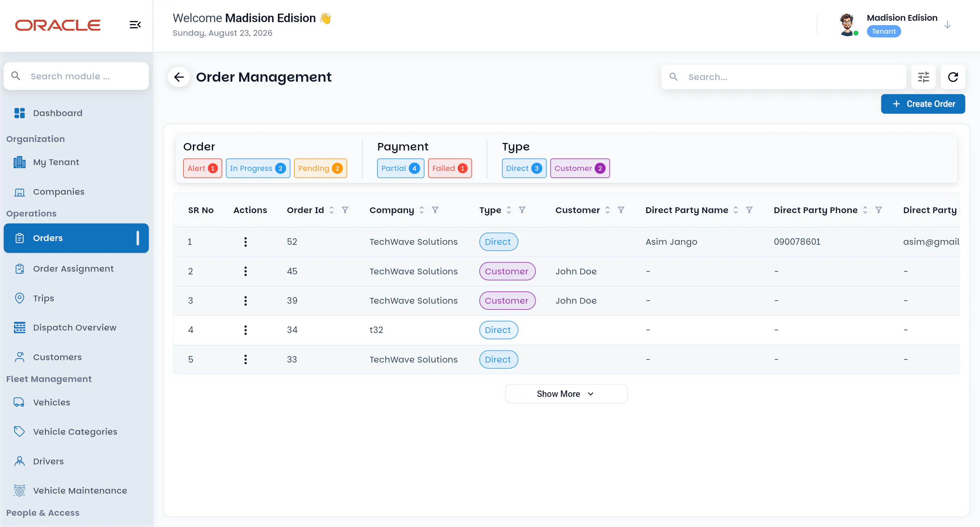The height and width of the screenshot is (527, 980).
Task: Go to Customers in the sidebar
Action: click(76, 357)
